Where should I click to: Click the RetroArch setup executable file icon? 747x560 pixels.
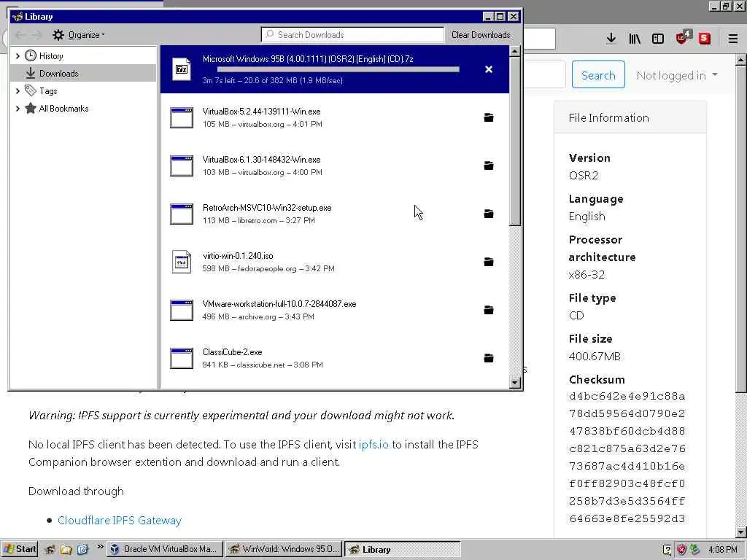click(182, 214)
